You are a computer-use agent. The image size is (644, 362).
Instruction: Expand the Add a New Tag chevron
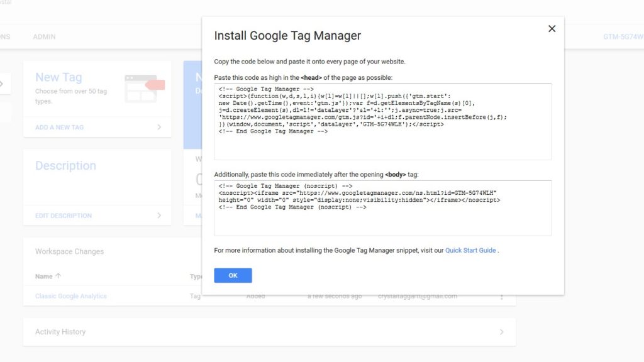(x=159, y=127)
